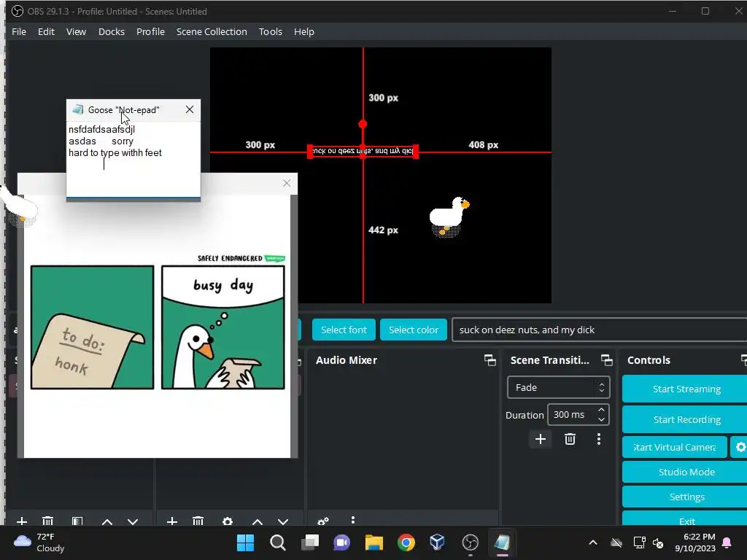The width and height of the screenshot is (747, 560).
Task: Move the scene up in the Scenes toolbar
Action: [x=107, y=521]
